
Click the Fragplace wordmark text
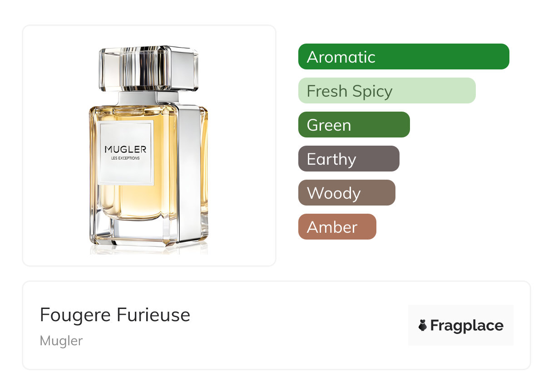[x=467, y=326]
